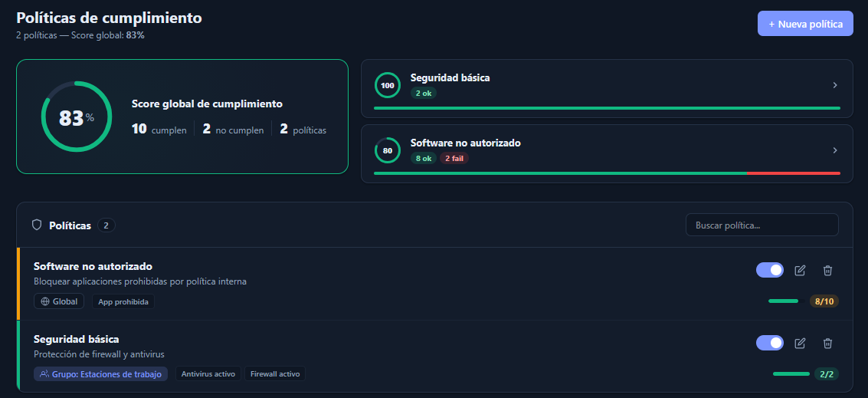Disable the Software no autorizado policy toggle
868x398 pixels.
769,270
